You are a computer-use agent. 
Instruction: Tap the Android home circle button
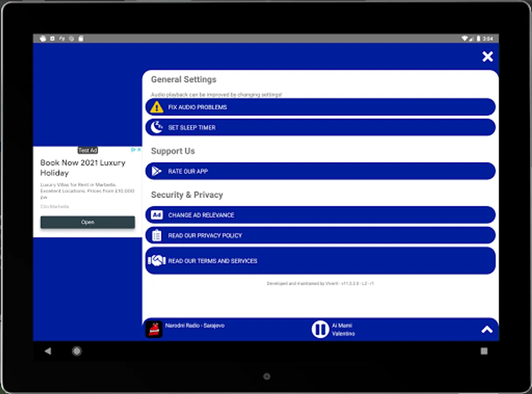[77, 351]
